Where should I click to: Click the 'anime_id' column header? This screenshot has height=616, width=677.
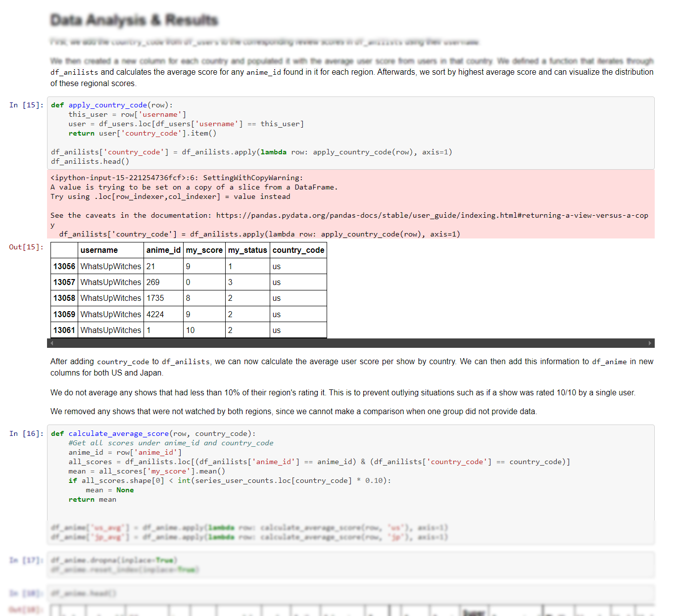163,250
